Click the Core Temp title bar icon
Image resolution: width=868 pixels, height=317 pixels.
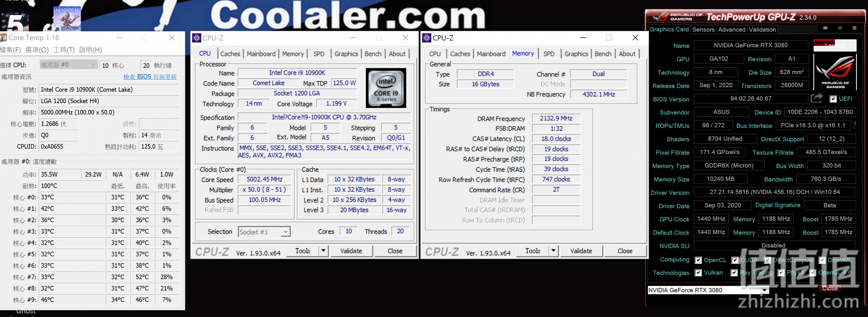point(3,37)
